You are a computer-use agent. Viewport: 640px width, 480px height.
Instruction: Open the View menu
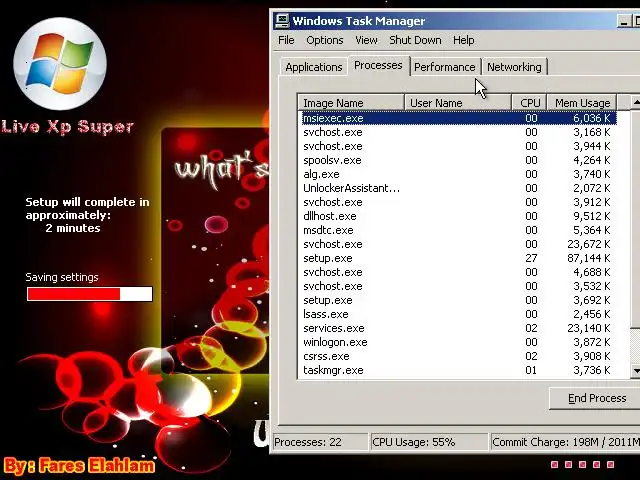(x=366, y=40)
